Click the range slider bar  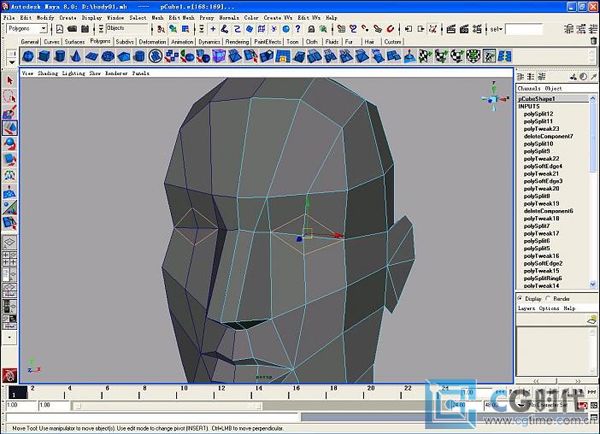click(168, 405)
